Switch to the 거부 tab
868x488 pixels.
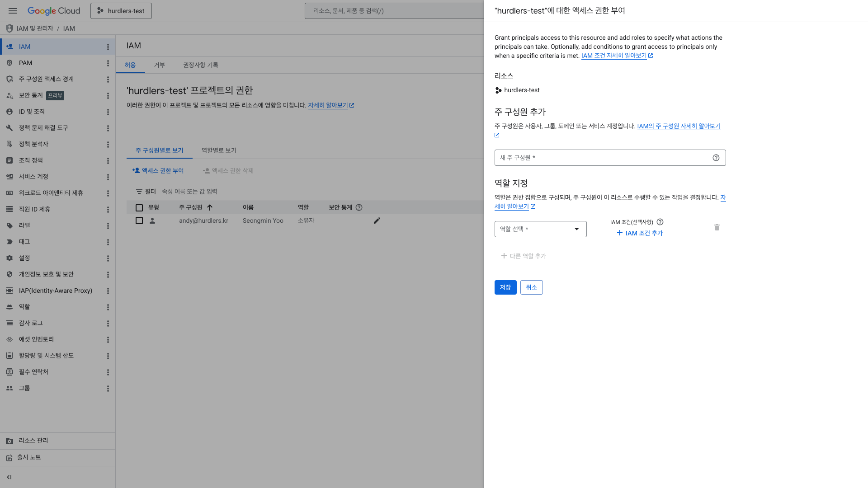(160, 65)
